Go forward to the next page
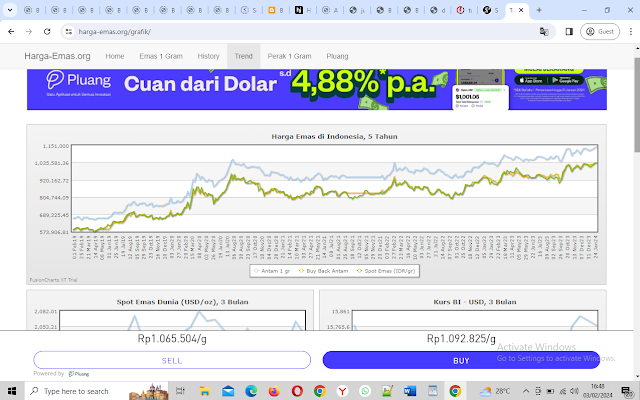This screenshot has height=400, width=640. pyautogui.click(x=29, y=31)
